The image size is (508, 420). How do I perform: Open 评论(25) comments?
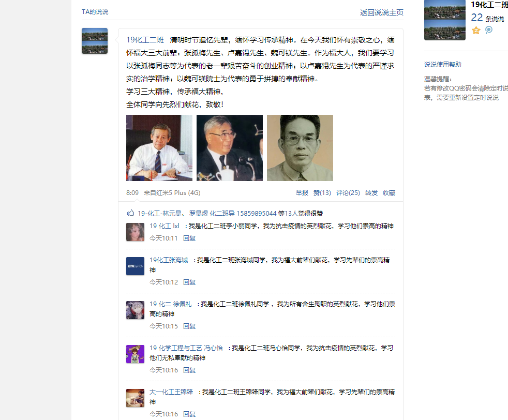pyautogui.click(x=348, y=193)
